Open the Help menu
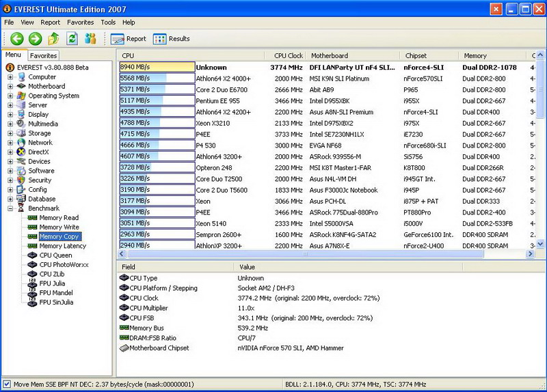547x392 pixels. tap(129, 23)
